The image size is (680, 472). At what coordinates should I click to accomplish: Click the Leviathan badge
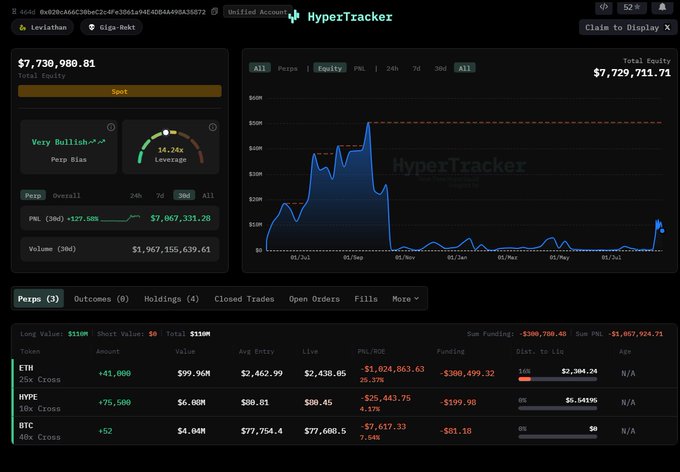tap(42, 27)
